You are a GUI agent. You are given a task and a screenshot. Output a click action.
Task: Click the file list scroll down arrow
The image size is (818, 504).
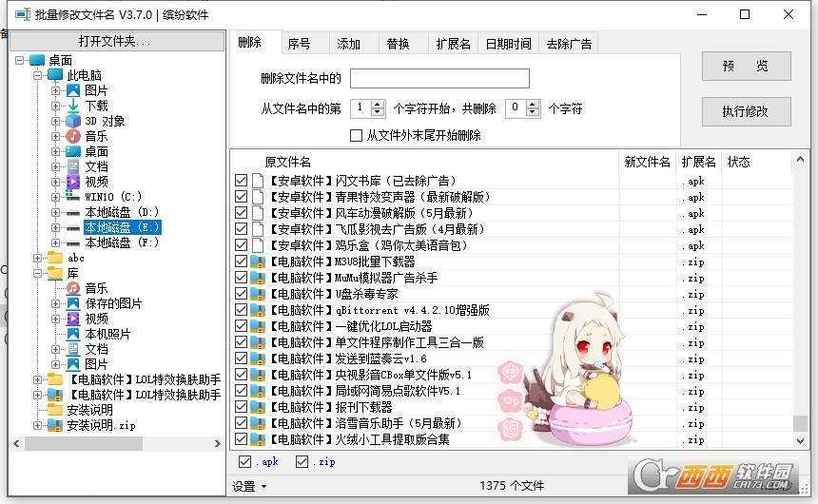pos(800,441)
